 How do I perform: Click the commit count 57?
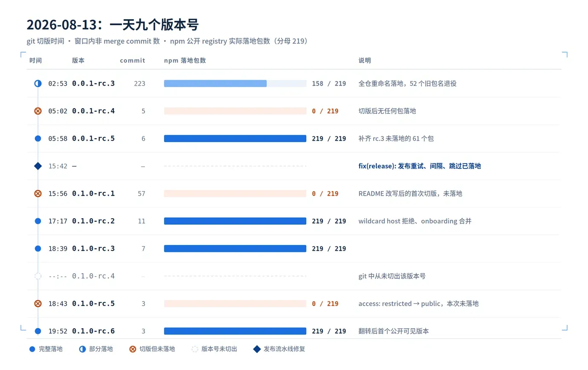141,194
